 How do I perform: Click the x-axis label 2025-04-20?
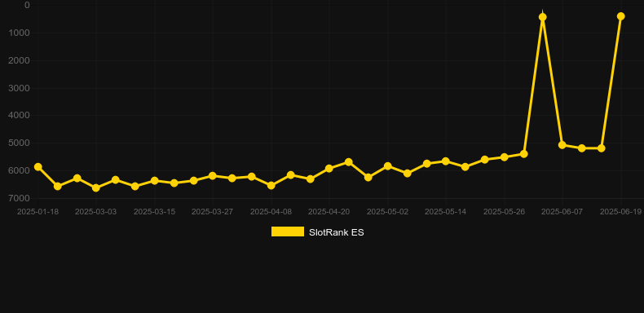pyautogui.click(x=329, y=212)
